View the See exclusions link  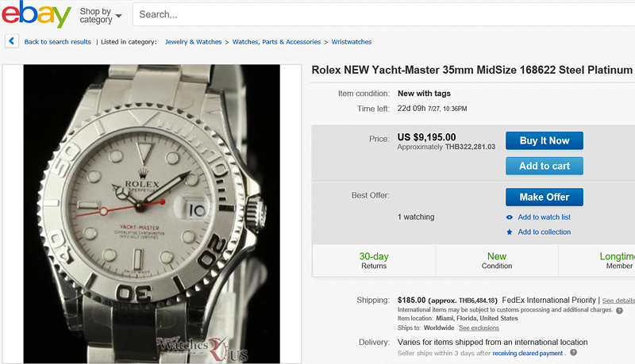pyautogui.click(x=479, y=328)
